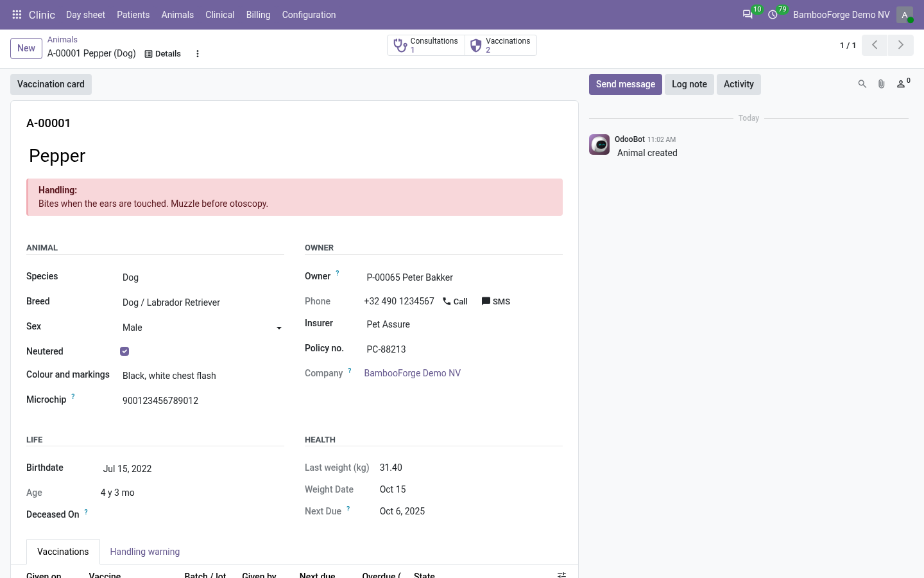Screen dimensions: 924x578
Task: Call the owner's phone number
Action: (x=455, y=302)
